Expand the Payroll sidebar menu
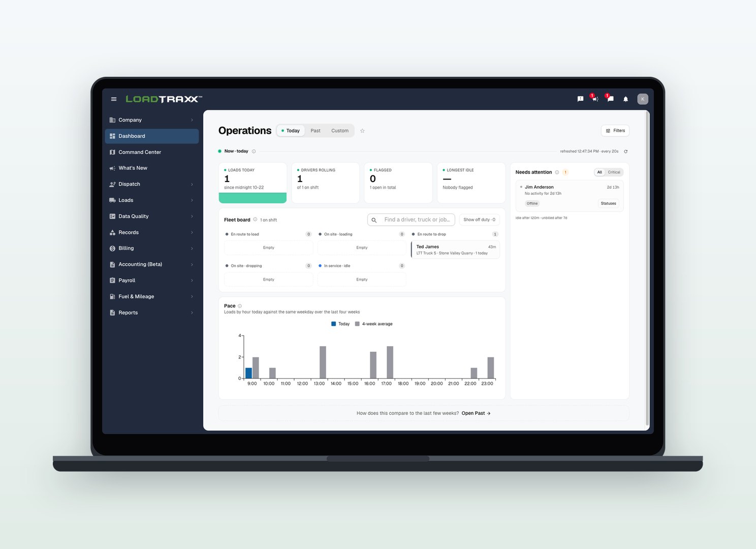The image size is (756, 549). click(x=151, y=281)
